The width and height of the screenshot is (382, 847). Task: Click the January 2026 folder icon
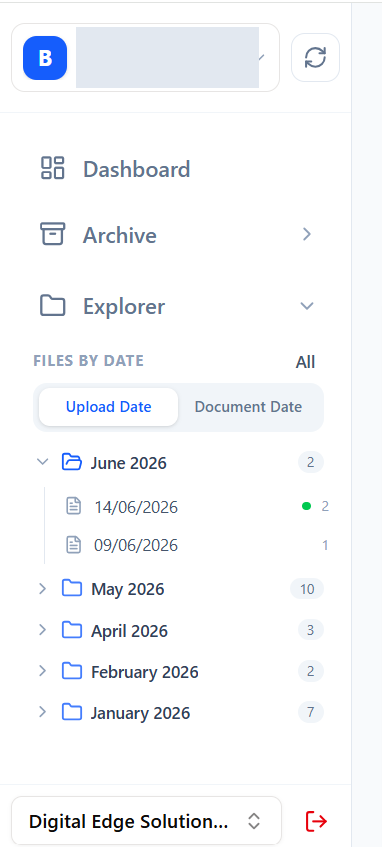coord(72,712)
